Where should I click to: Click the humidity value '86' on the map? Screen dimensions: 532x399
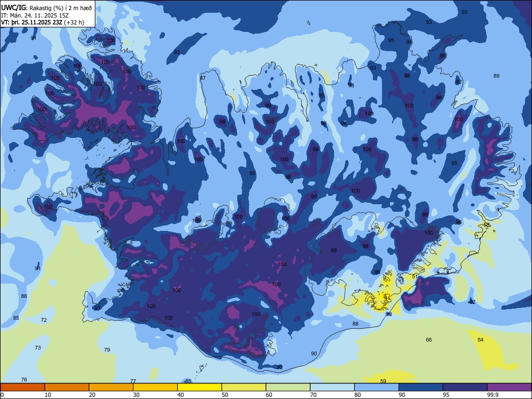coord(24,296)
